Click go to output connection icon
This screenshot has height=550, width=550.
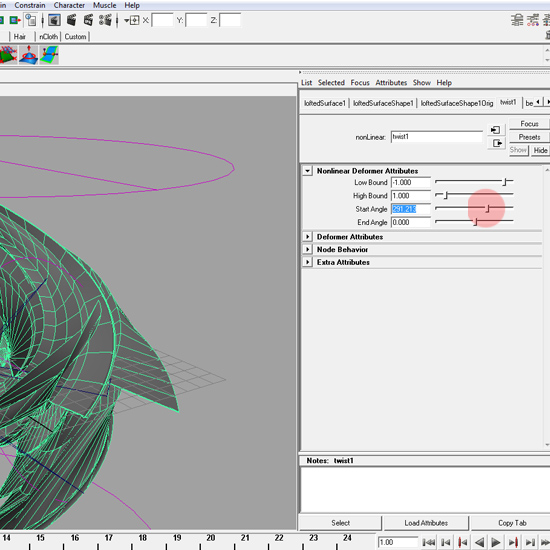click(x=497, y=143)
